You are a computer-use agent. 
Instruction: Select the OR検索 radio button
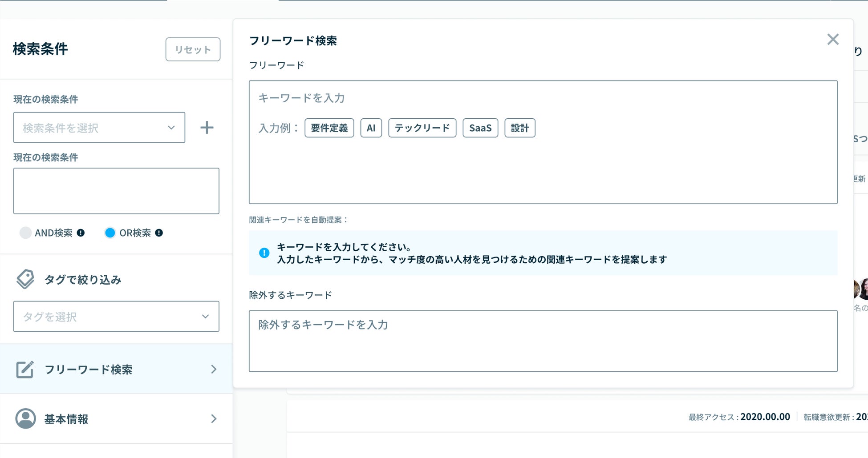click(x=110, y=233)
